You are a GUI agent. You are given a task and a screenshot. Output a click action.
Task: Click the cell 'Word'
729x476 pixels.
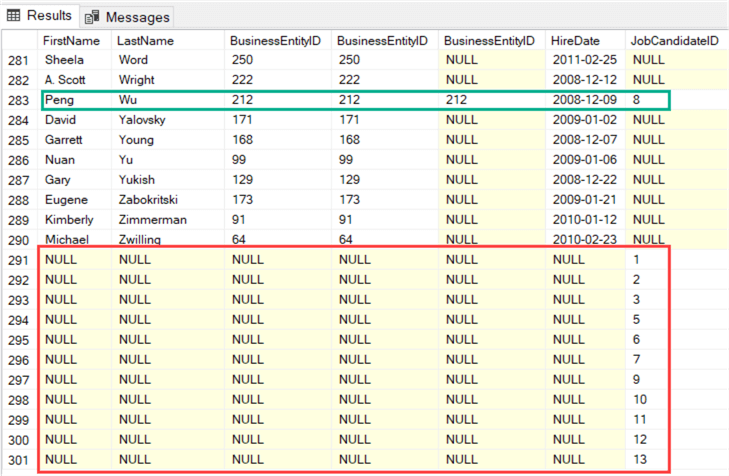pos(167,60)
